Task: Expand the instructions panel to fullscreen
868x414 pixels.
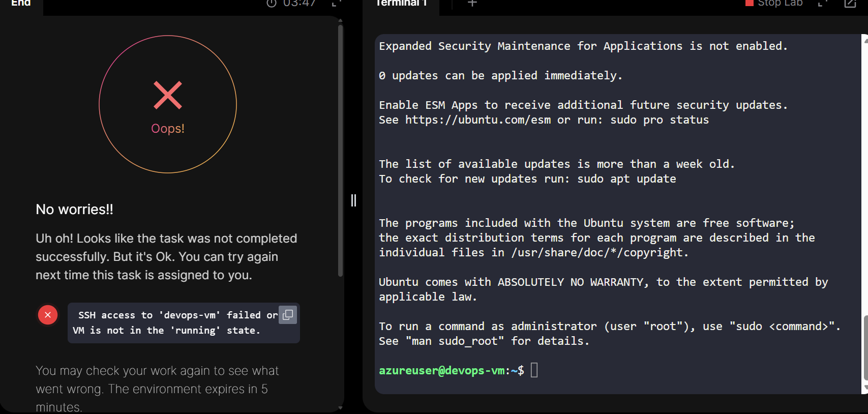Action: click(x=336, y=4)
